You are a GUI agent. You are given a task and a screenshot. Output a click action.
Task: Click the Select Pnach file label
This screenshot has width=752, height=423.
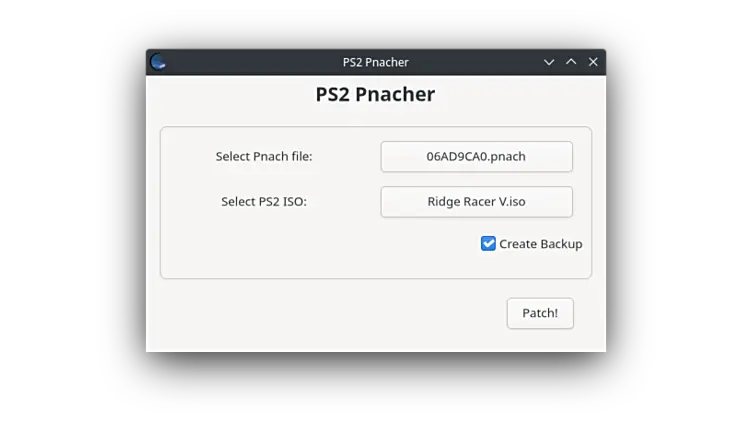tap(264, 157)
